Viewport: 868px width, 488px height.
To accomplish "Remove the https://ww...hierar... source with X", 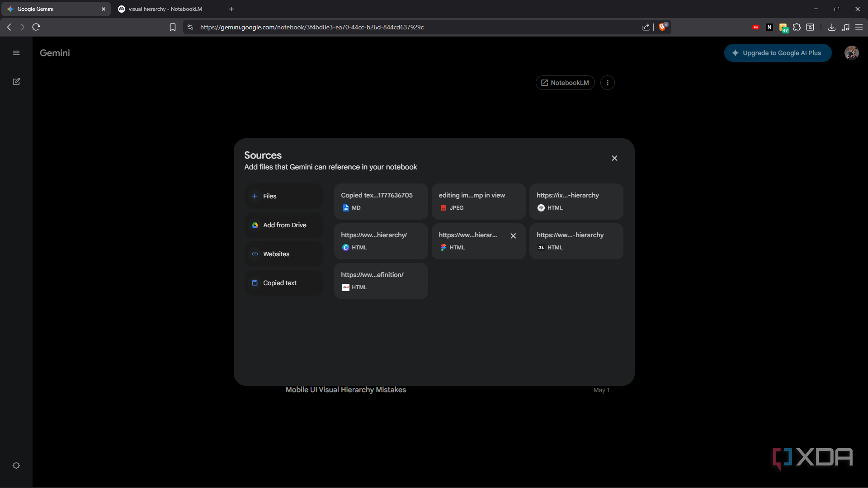I will pos(513,236).
